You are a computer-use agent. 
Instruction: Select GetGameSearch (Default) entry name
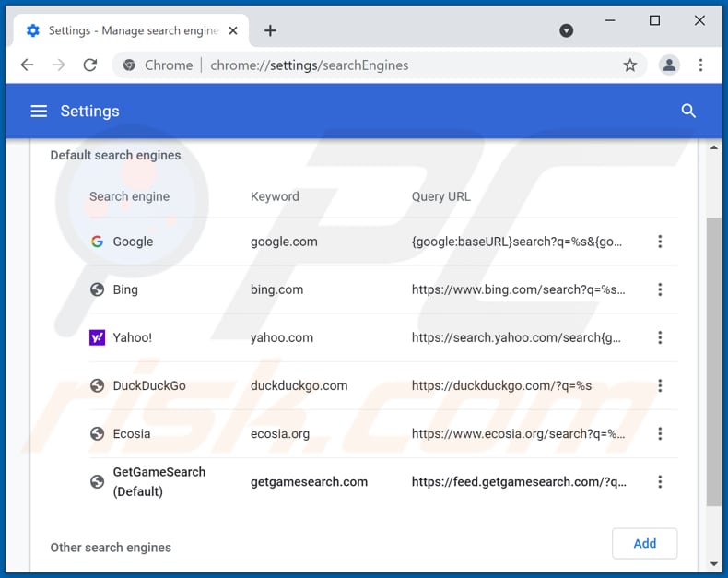click(x=159, y=482)
